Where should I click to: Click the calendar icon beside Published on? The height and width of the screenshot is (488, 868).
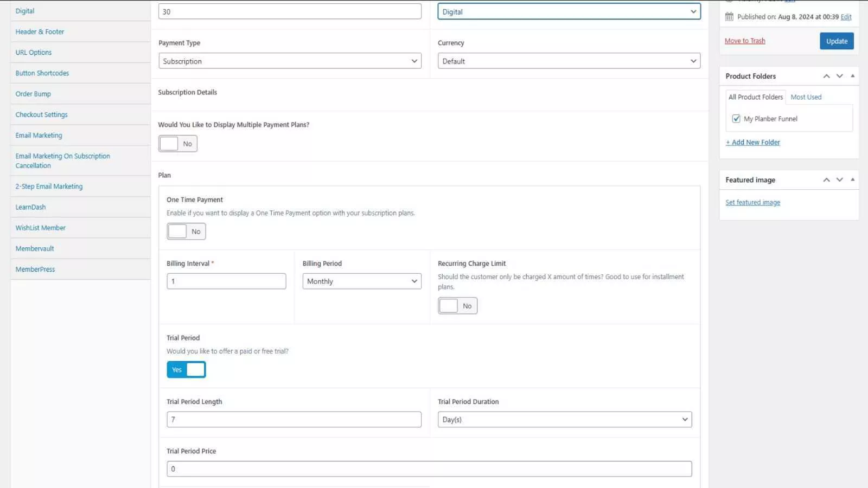(729, 17)
